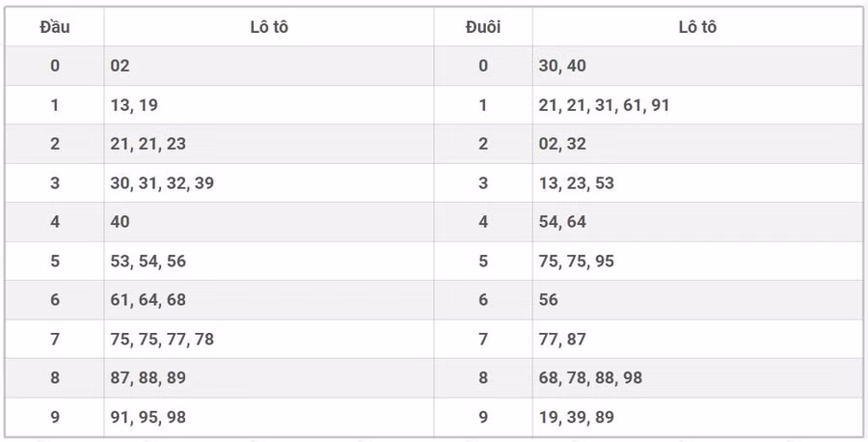Screen dimensions: 868x442
Task: Click the cell containing 77, 87
Action: tap(562, 340)
